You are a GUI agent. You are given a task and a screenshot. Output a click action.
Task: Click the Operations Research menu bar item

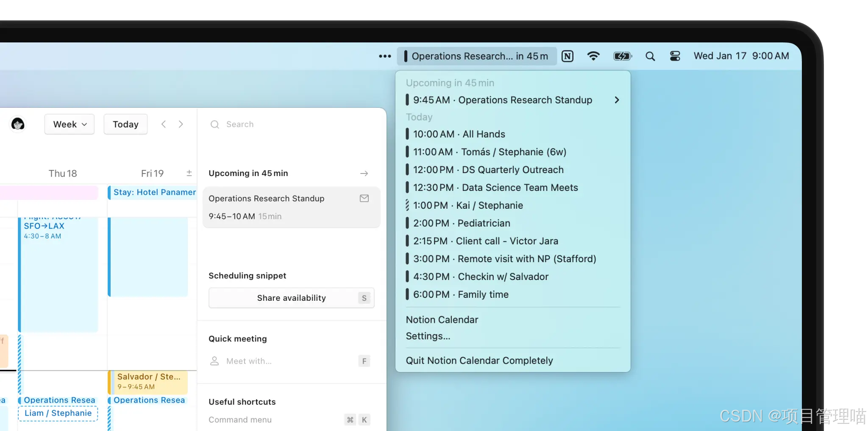[x=476, y=56]
